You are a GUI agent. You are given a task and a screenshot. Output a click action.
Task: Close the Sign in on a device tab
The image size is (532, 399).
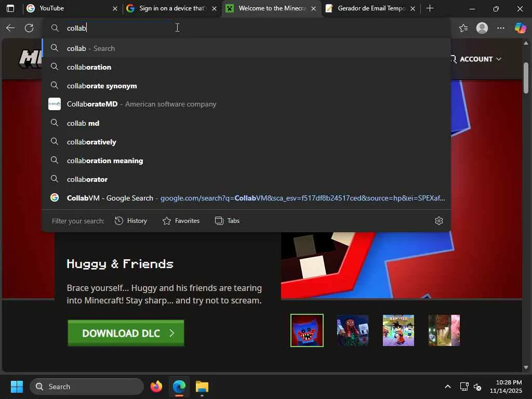pyautogui.click(x=215, y=8)
